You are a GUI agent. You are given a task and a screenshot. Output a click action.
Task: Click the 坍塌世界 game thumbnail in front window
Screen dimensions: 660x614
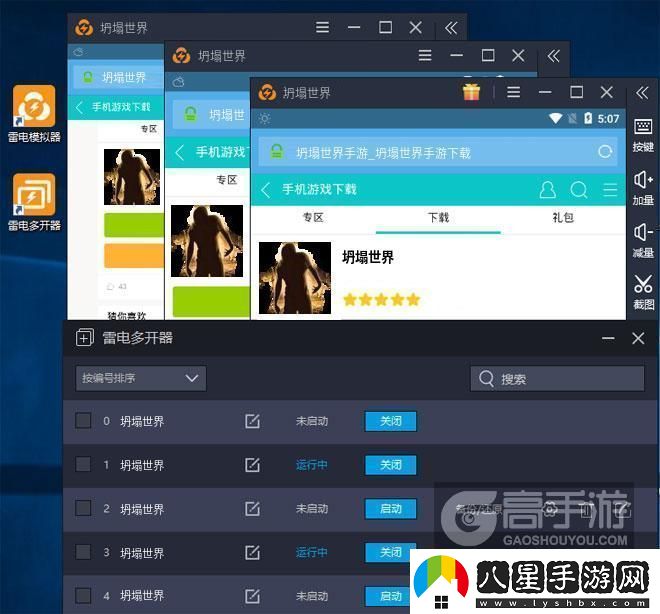pyautogui.click(x=295, y=278)
